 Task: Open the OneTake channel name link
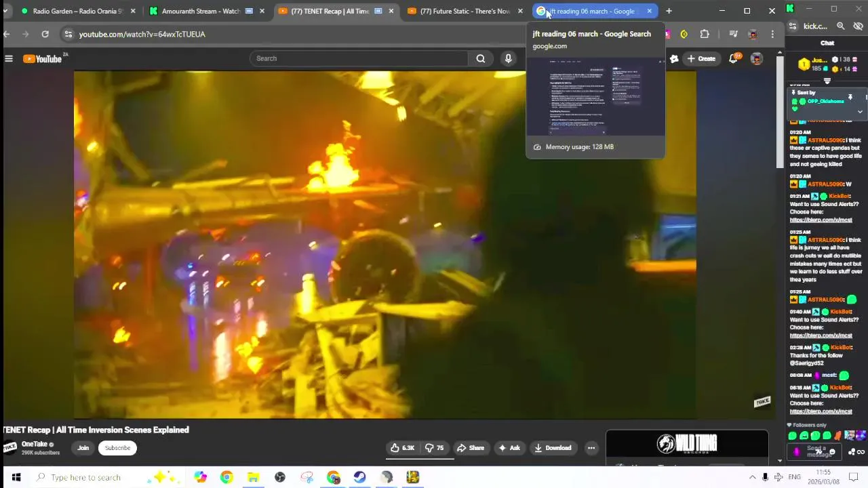coord(34,445)
